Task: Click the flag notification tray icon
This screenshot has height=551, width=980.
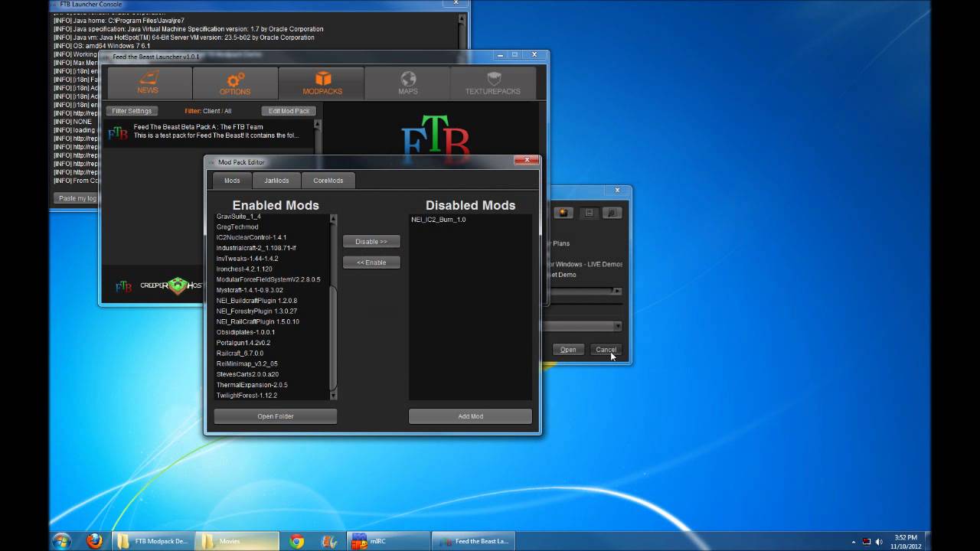Action: point(867,542)
